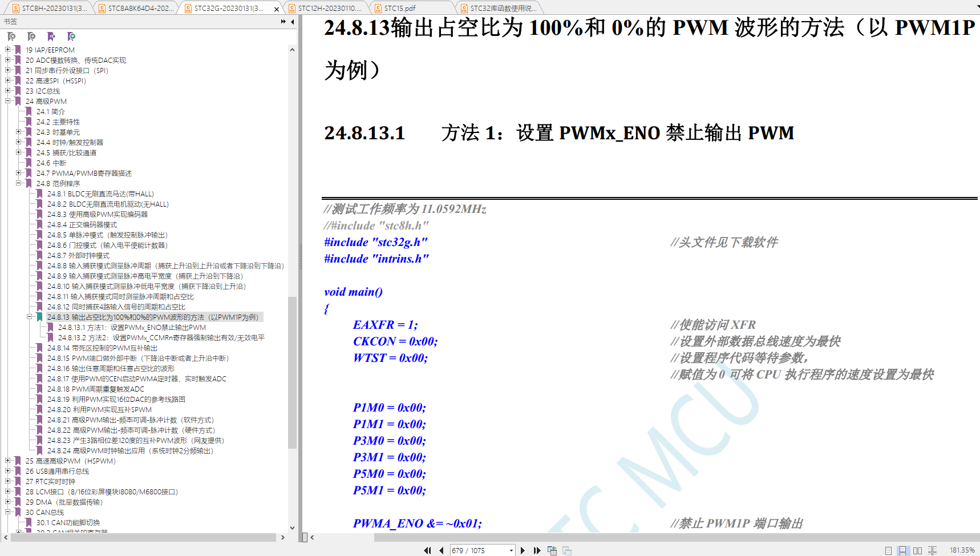Click the bookmarks scroll-down arrow
Screen dimensions: 980x556
pyautogui.click(x=292, y=528)
